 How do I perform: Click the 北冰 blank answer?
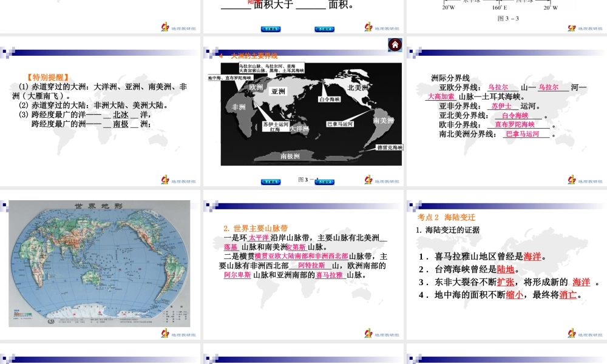(x=120, y=115)
